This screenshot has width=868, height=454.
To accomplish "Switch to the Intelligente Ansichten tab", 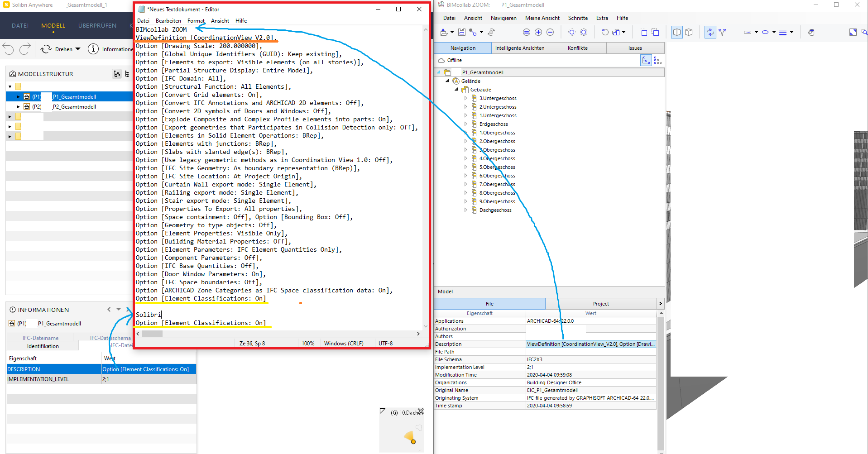I will coord(520,48).
